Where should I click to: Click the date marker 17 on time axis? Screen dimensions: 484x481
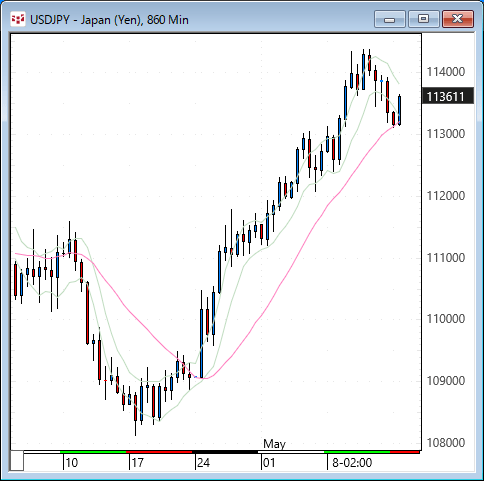[x=137, y=463]
